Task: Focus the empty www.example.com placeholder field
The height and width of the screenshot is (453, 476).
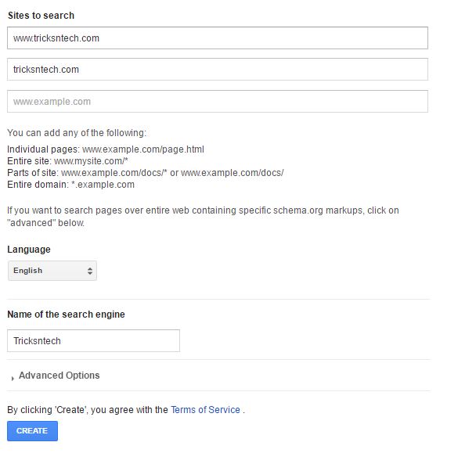Action: 218,102
